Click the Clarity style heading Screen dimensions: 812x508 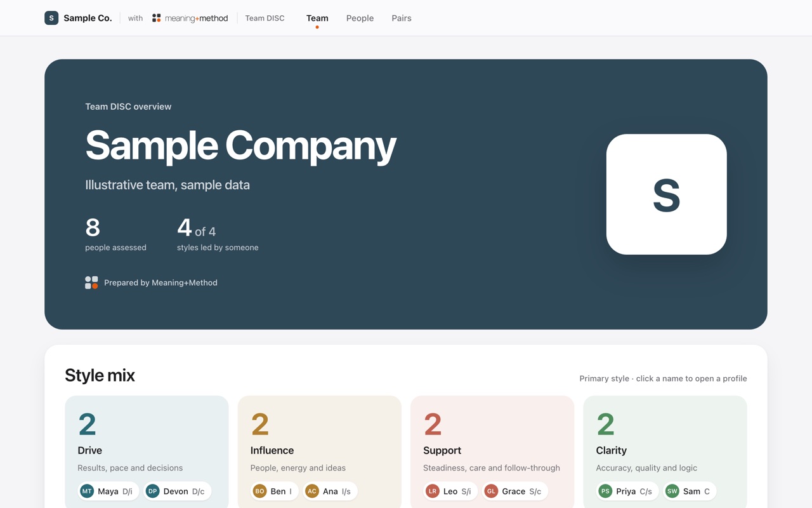click(x=612, y=450)
